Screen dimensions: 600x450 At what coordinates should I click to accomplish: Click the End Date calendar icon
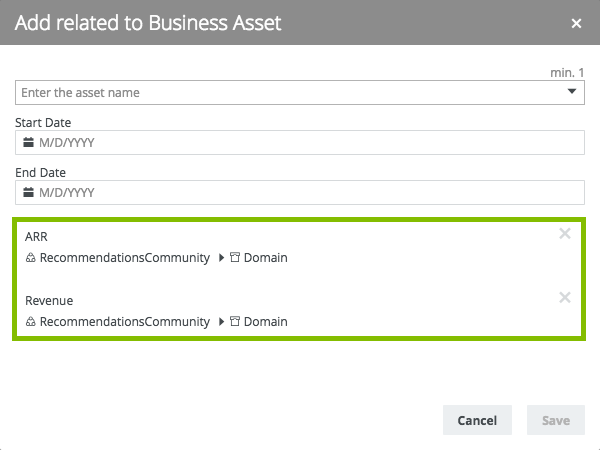29,193
